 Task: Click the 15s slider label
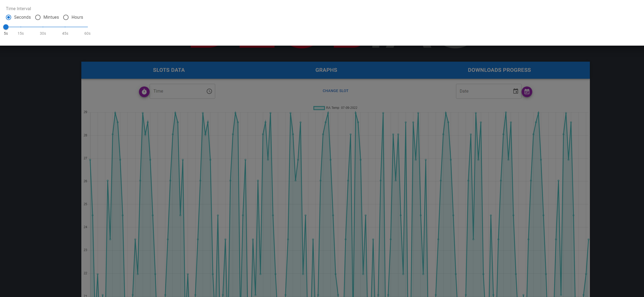click(x=21, y=34)
